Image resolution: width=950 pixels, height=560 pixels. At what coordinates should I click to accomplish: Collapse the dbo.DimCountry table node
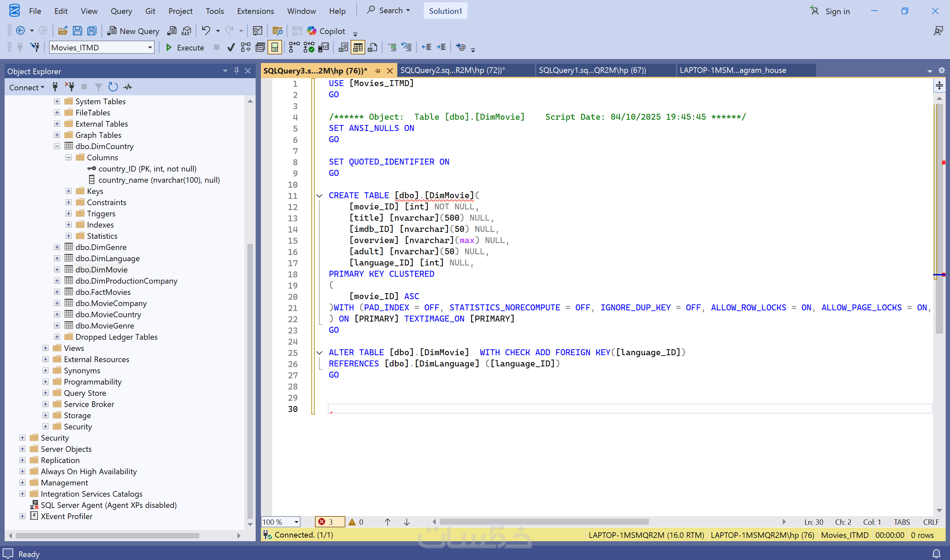click(57, 146)
